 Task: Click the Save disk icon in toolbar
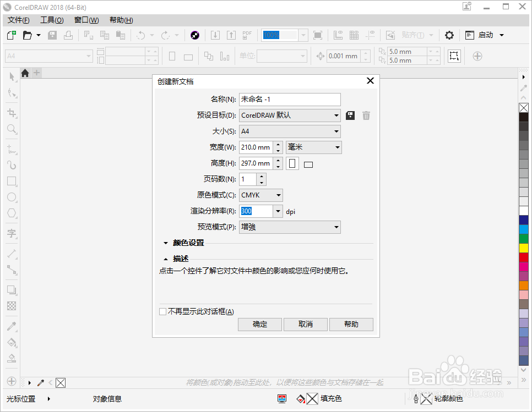52,35
